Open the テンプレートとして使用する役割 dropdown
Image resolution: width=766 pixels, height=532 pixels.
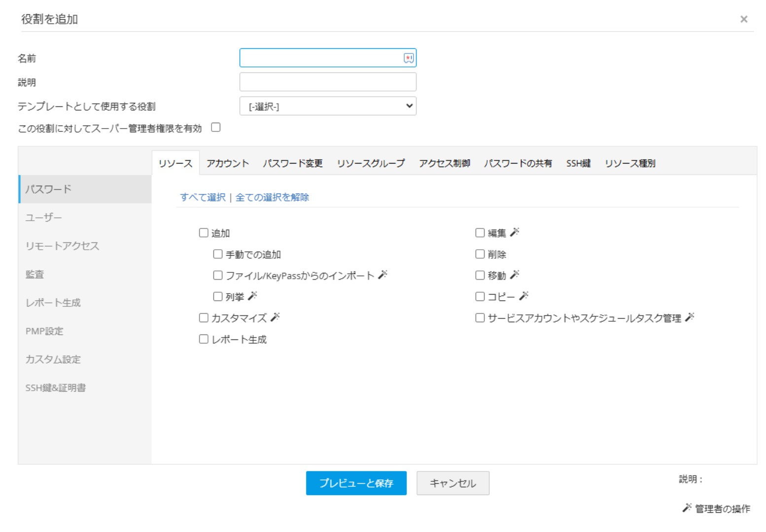coord(328,106)
